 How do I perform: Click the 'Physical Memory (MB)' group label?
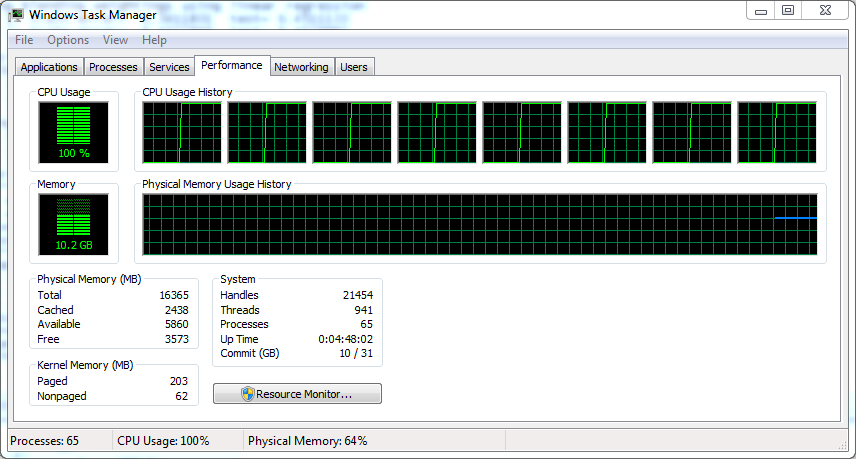coord(89,279)
